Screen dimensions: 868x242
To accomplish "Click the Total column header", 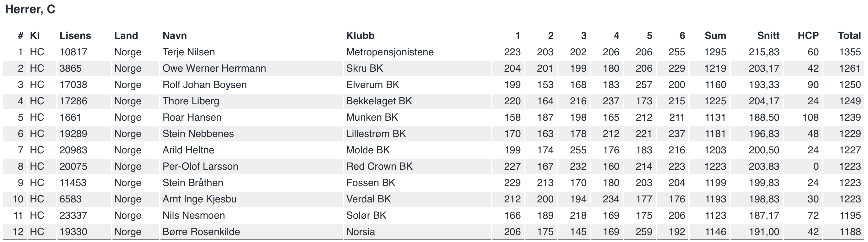I will coord(849,36).
